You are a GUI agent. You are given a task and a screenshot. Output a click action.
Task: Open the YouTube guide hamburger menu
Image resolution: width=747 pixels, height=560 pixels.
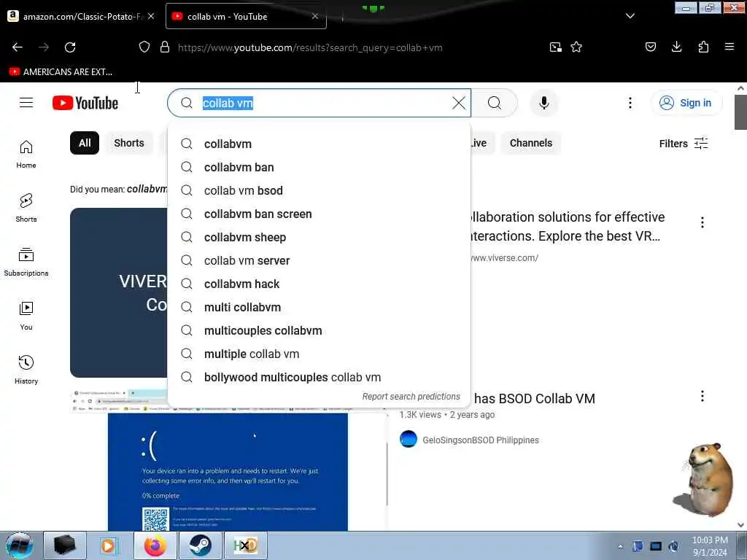pos(26,103)
